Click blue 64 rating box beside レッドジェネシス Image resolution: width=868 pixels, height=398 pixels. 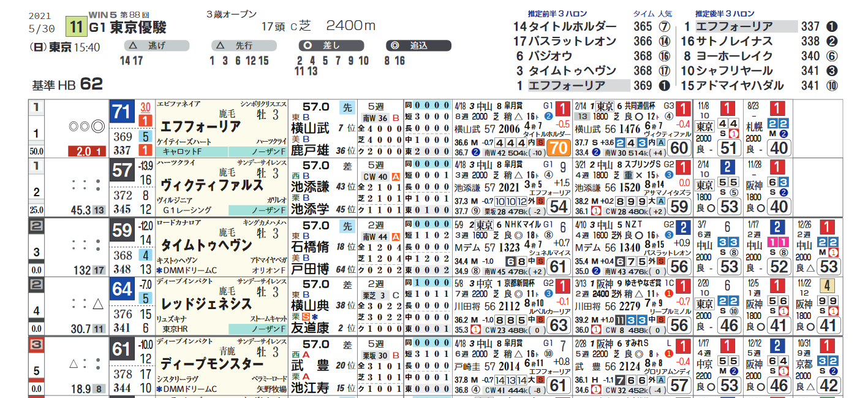pos(122,289)
